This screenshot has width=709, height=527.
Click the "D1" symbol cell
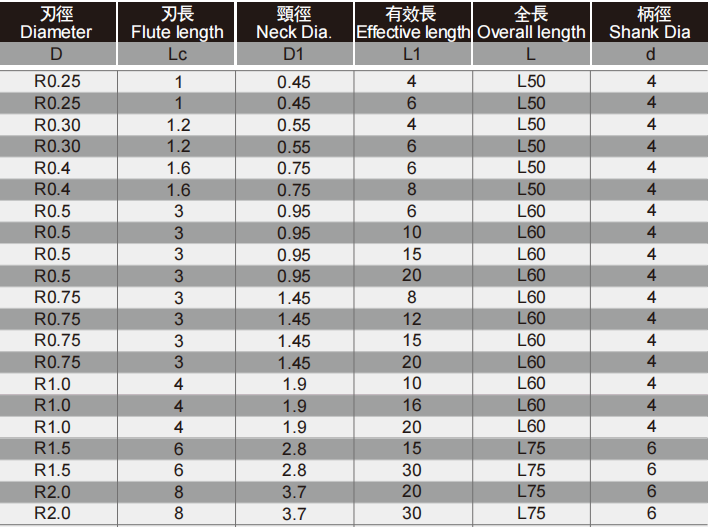point(294,54)
